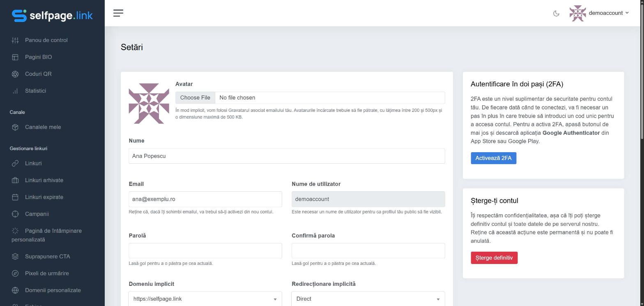Image resolution: width=644 pixels, height=306 pixels.
Task: Click the demoaccount avatar in header
Action: (577, 13)
